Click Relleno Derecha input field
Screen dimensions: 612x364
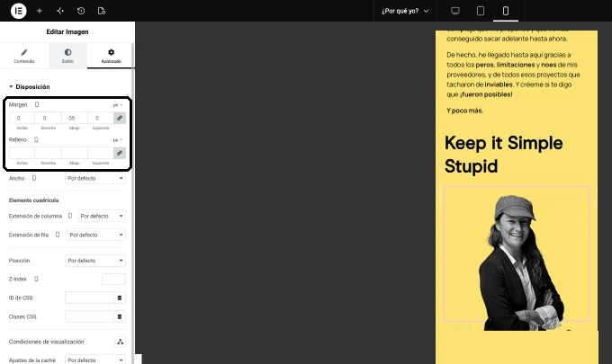pos(48,153)
